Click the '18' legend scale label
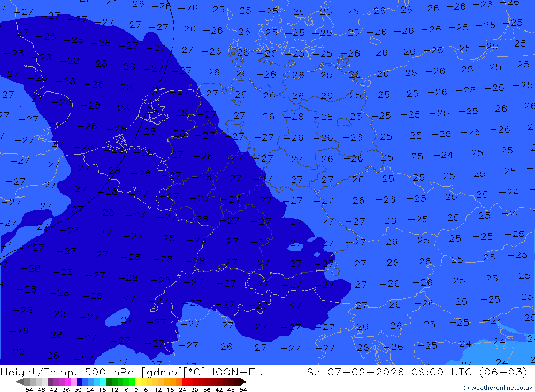Image resolution: width=535 pixels, height=392 pixels. pyautogui.click(x=170, y=390)
